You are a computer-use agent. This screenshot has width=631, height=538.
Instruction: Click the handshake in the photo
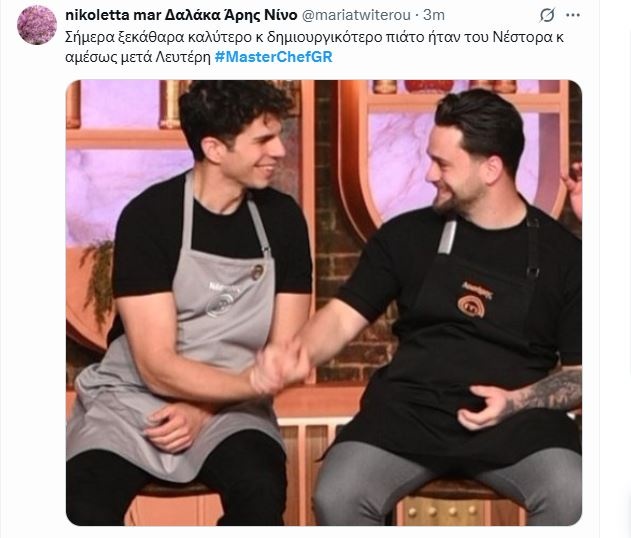(x=279, y=365)
